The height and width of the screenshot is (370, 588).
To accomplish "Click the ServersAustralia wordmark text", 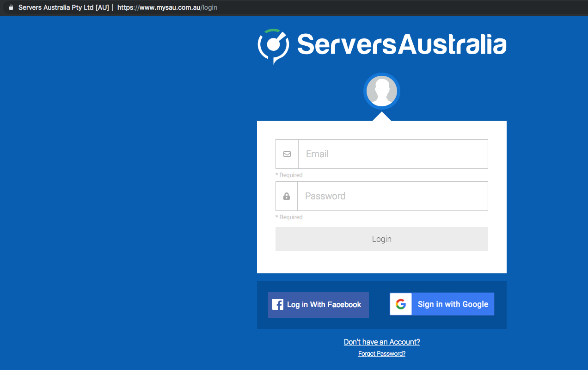I will point(401,44).
